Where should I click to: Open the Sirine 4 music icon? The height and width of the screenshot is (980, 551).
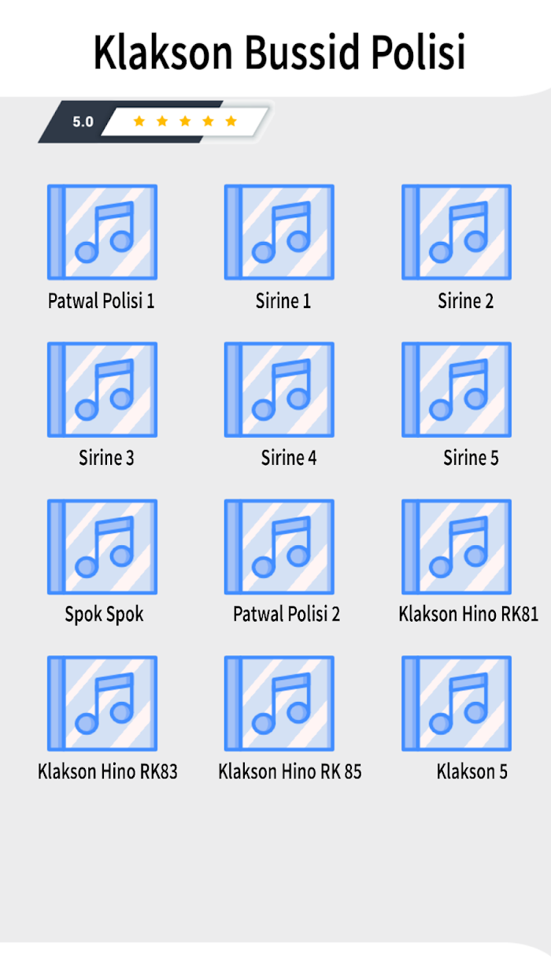point(279,389)
